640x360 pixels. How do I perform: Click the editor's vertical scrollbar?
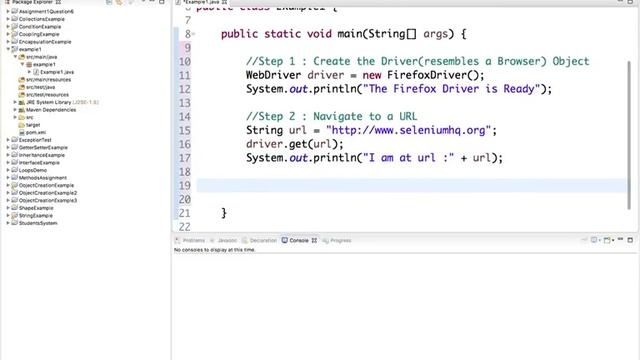click(x=629, y=135)
